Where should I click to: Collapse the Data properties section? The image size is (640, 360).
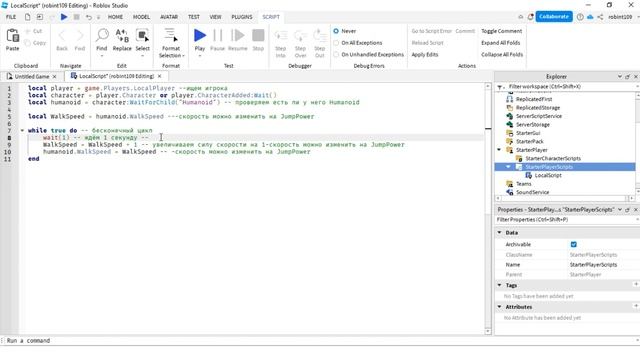pyautogui.click(x=499, y=232)
